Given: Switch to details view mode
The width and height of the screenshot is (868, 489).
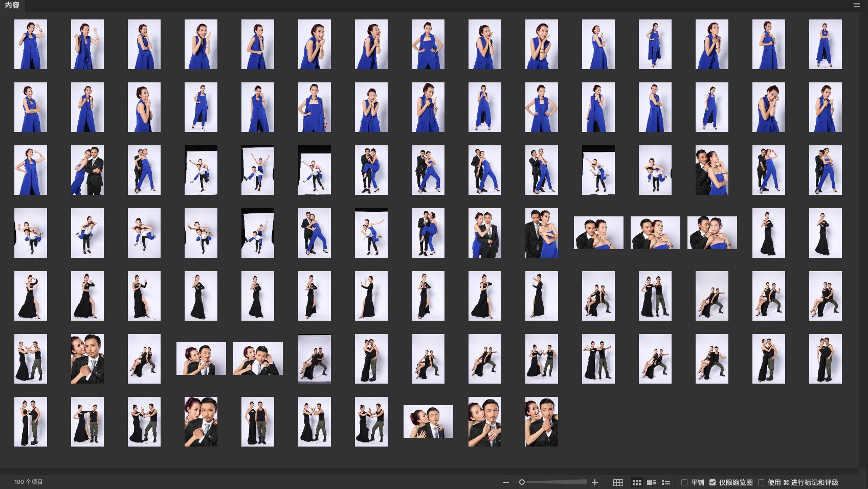Looking at the screenshot, I should point(651,482).
